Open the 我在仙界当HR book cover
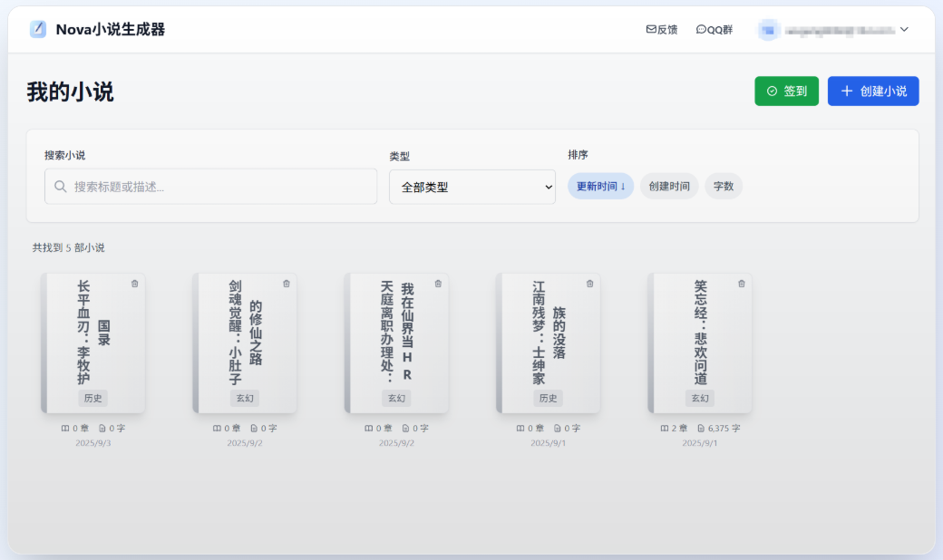Screen dimensions: 943x560 point(396,340)
